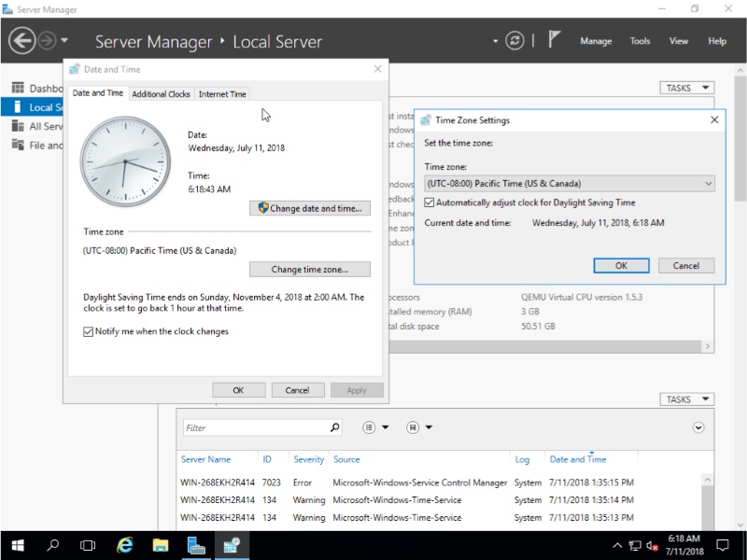This screenshot has height=560, width=747.
Task: Open the Time zone combo box
Action: point(570,183)
